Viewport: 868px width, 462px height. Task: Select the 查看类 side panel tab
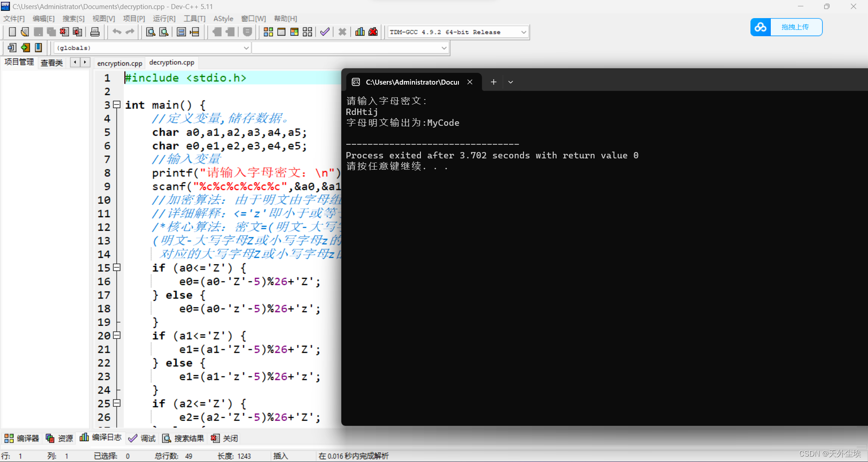[x=52, y=63]
